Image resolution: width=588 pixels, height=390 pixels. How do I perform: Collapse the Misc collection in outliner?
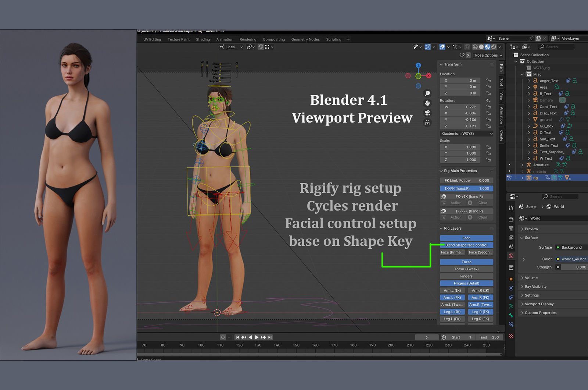click(x=522, y=74)
